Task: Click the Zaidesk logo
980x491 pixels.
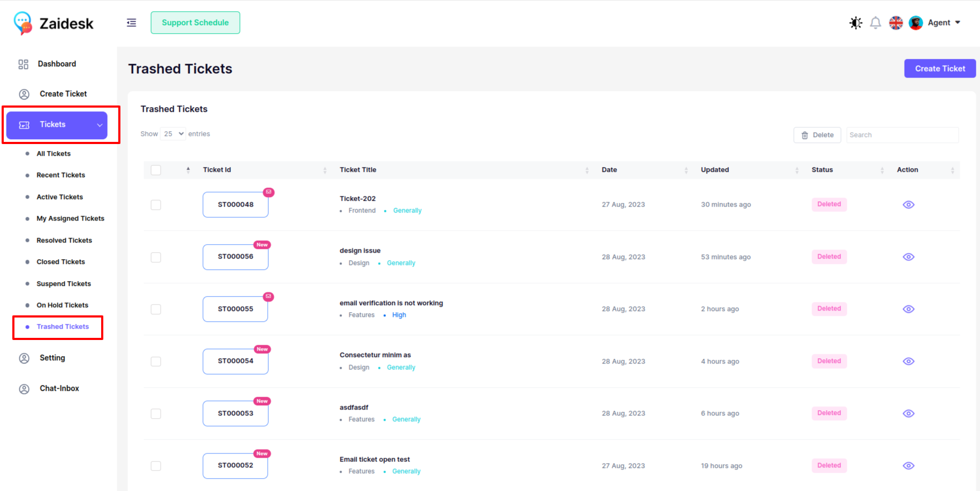Action: click(54, 23)
